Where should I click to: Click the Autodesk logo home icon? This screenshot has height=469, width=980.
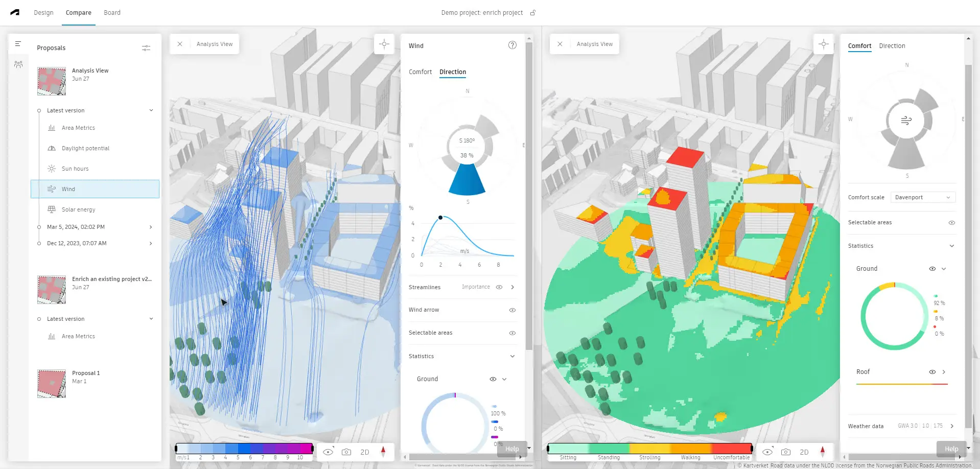(x=15, y=12)
